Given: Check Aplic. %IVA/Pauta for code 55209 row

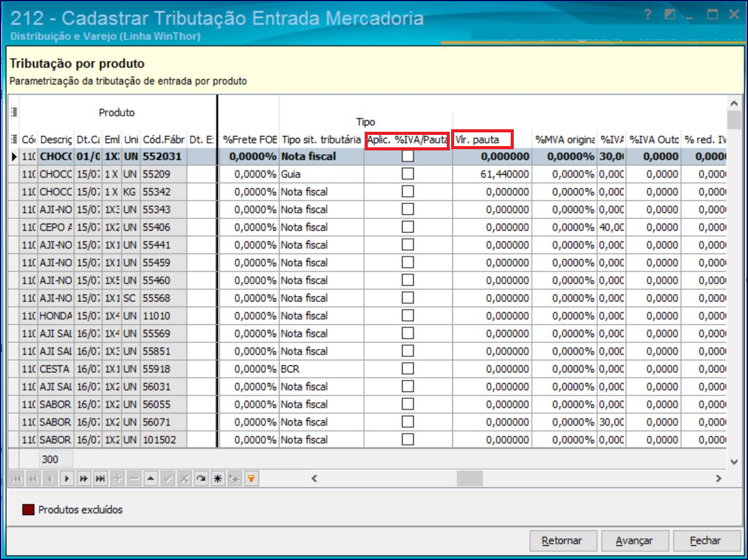Looking at the screenshot, I should coord(408,174).
